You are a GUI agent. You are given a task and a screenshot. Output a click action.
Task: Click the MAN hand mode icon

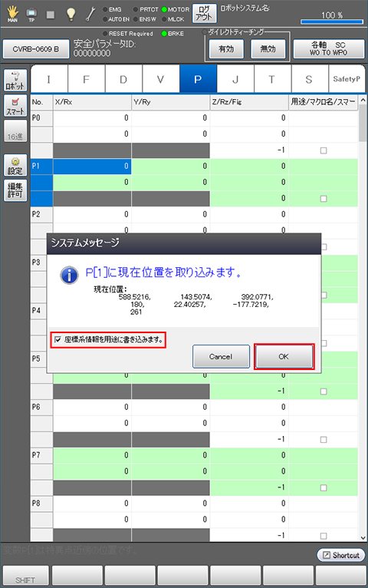click(x=12, y=15)
